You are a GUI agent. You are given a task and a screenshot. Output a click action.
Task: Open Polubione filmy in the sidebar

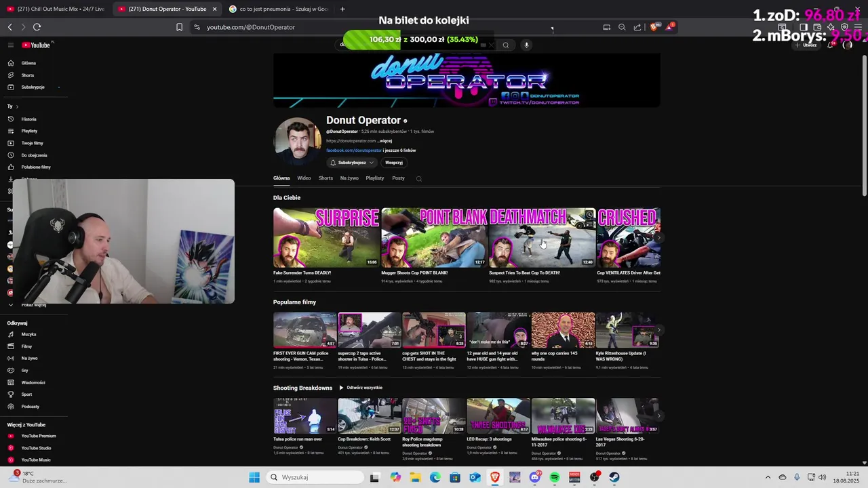click(x=36, y=167)
